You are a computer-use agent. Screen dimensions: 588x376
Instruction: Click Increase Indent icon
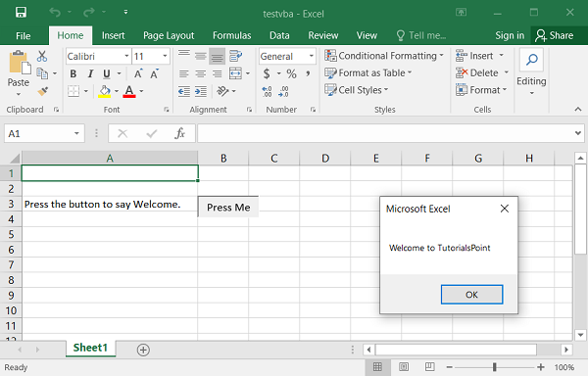201,91
